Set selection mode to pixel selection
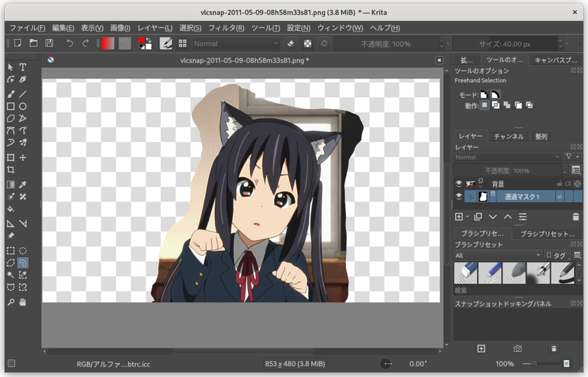The image size is (588, 377). coord(484,94)
